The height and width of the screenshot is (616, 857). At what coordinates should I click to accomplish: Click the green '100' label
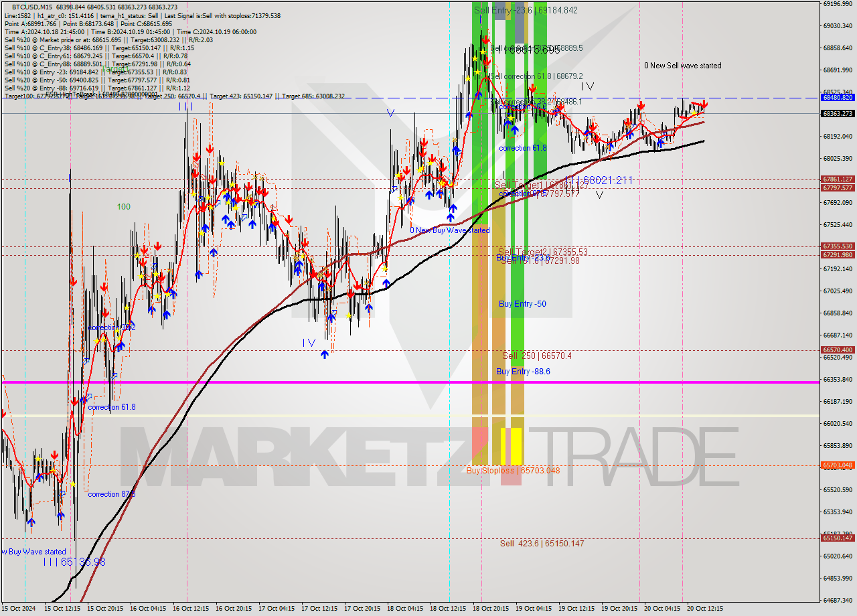124,207
